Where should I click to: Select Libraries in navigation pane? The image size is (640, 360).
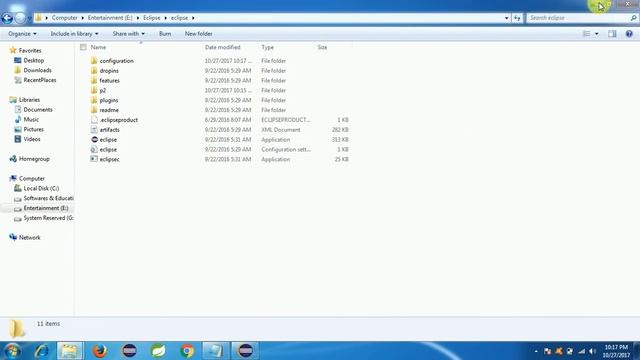[x=29, y=100]
